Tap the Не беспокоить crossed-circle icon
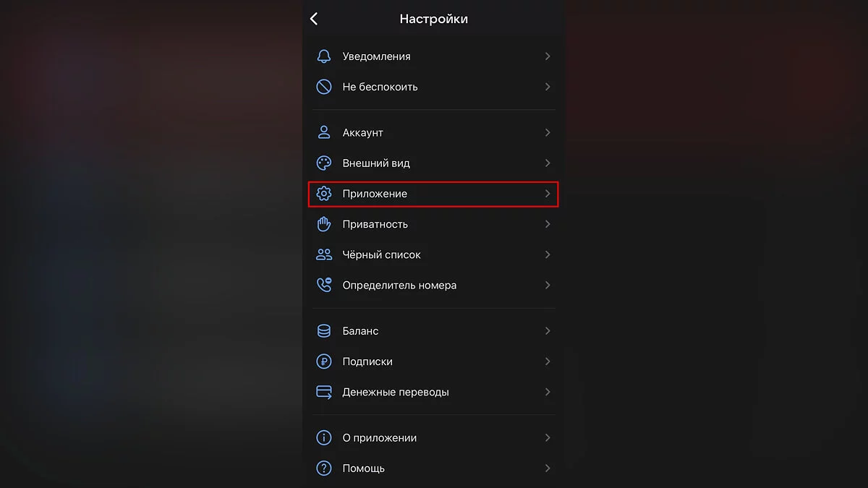The image size is (868, 488). (x=324, y=87)
